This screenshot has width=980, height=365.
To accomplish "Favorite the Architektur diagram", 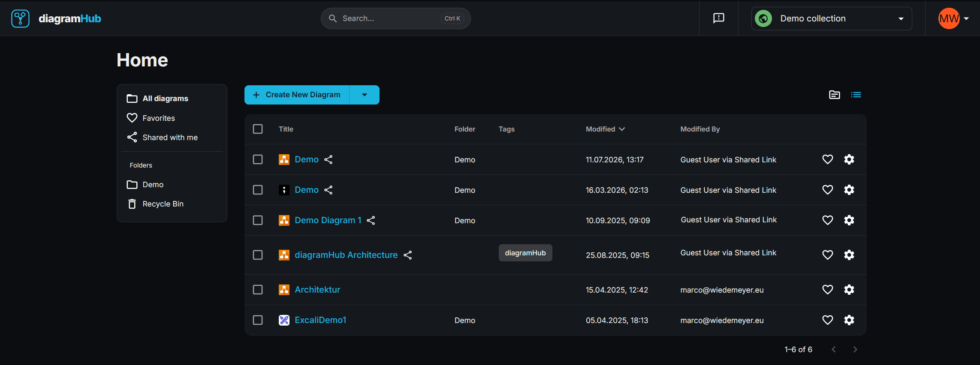I will coord(828,290).
